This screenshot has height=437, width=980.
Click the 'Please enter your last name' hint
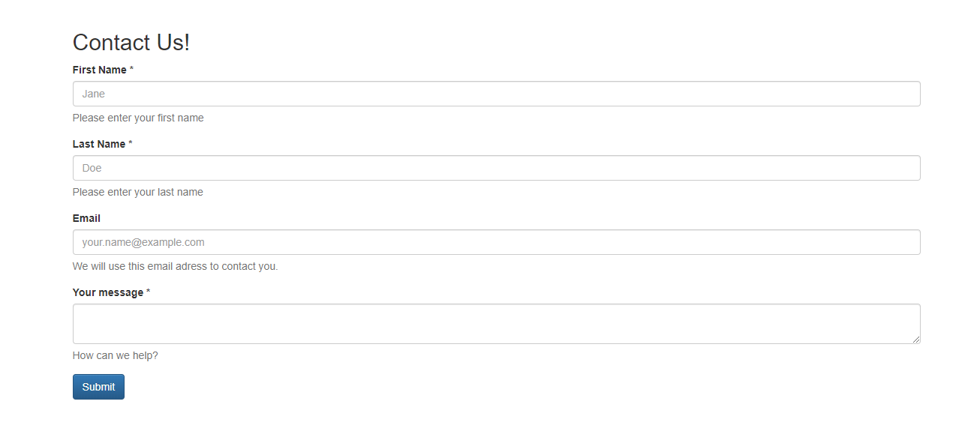click(x=138, y=192)
